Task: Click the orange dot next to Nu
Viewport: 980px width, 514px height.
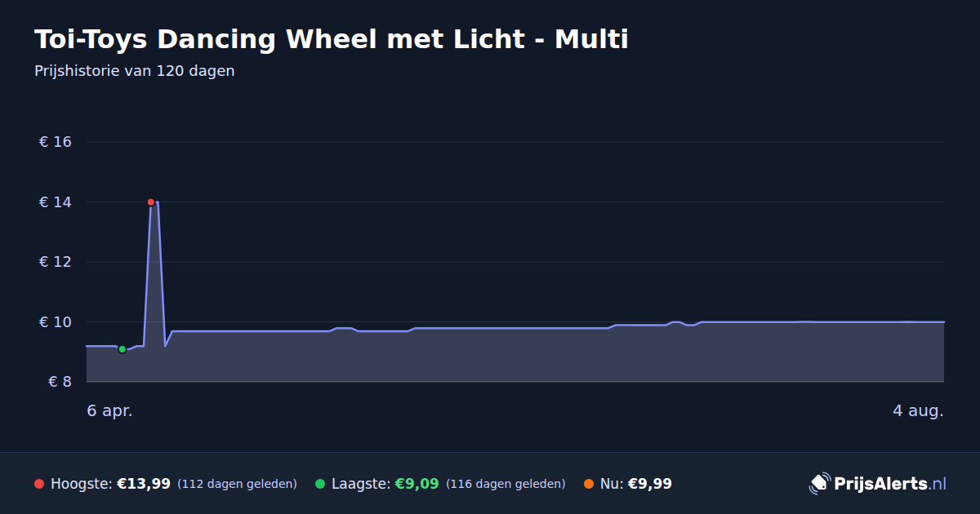Action: coord(589,484)
